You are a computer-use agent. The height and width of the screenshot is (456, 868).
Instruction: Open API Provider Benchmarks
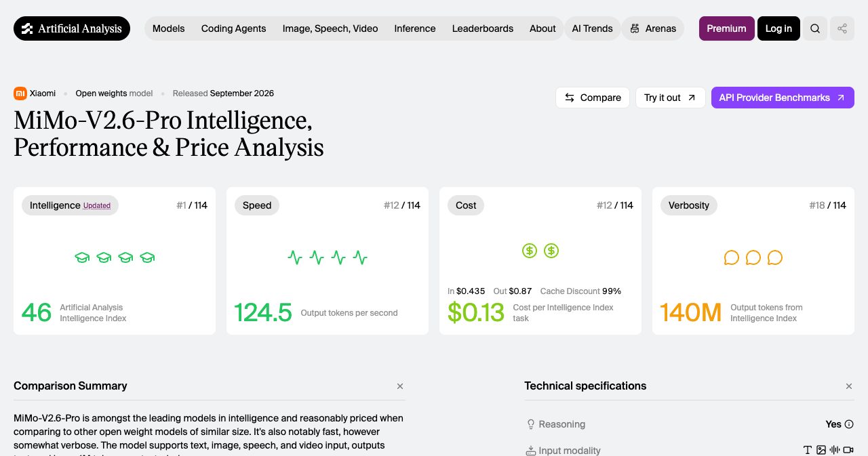[783, 98]
